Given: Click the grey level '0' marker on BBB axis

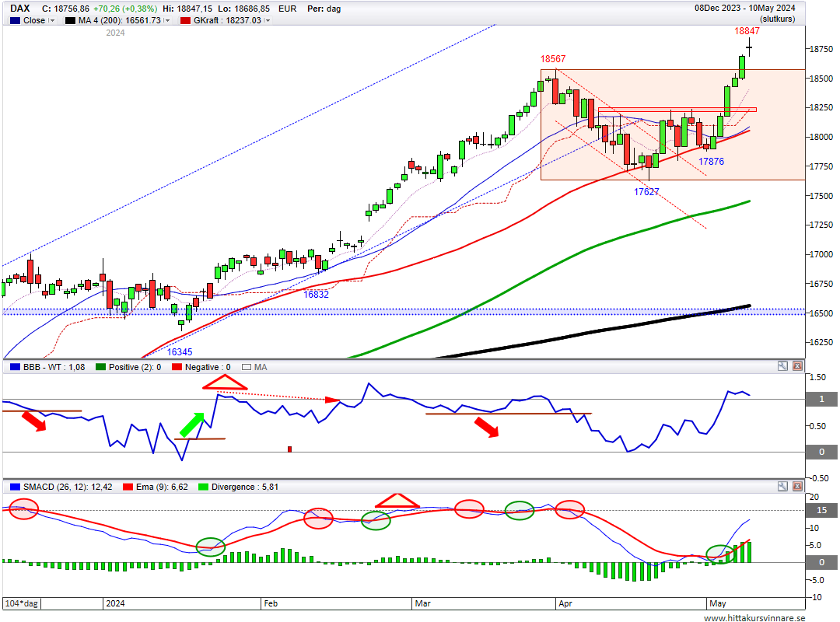Looking at the screenshot, I should [822, 452].
